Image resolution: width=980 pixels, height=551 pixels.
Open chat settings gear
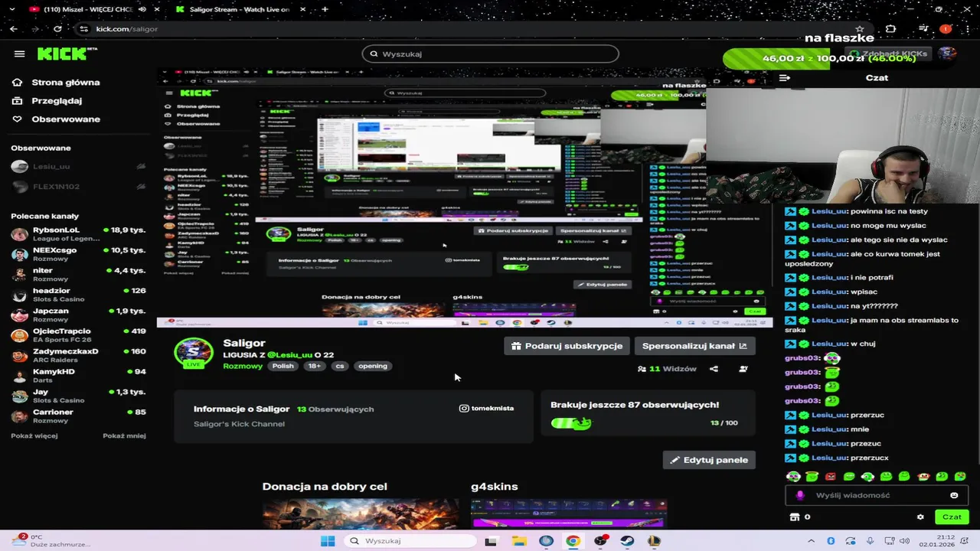920,517
